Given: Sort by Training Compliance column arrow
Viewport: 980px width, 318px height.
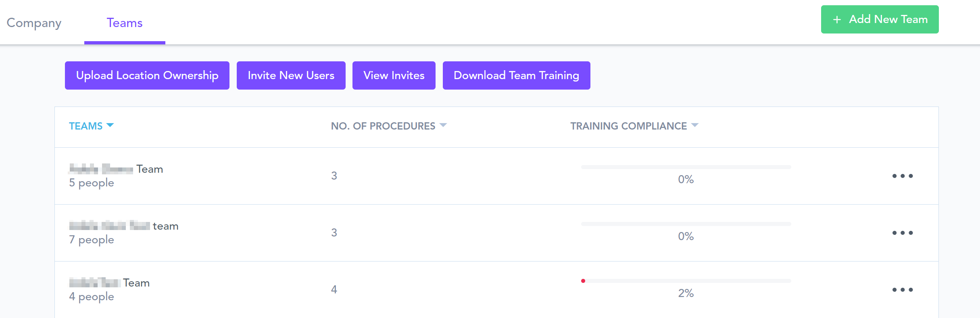Looking at the screenshot, I should pyautogui.click(x=694, y=126).
